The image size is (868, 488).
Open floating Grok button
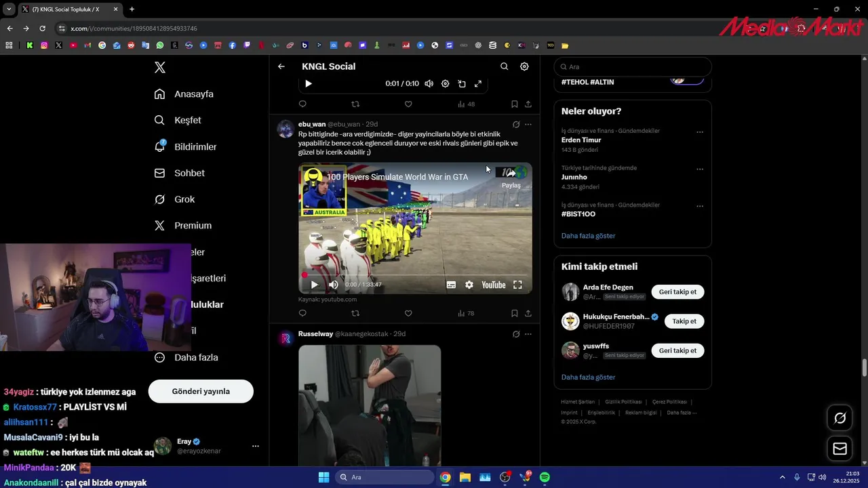click(840, 418)
